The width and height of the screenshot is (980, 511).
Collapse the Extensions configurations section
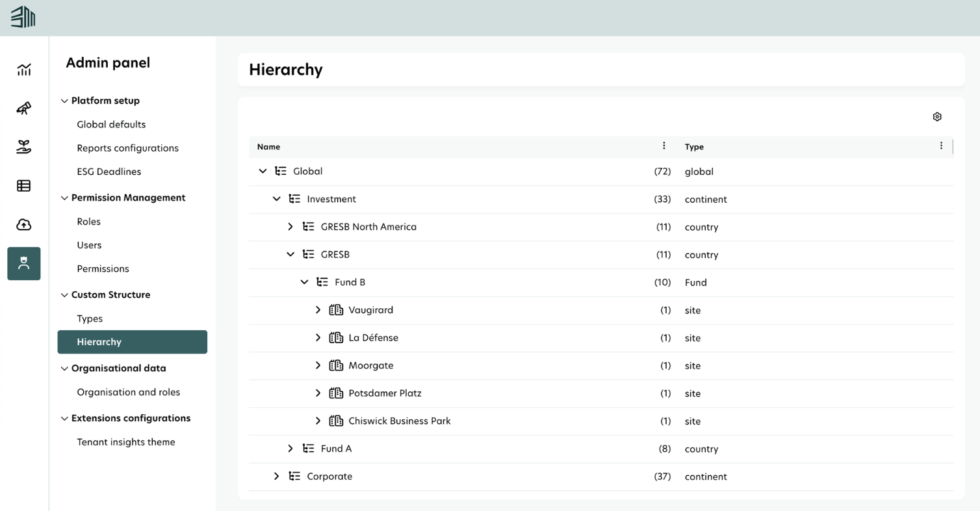tap(64, 419)
